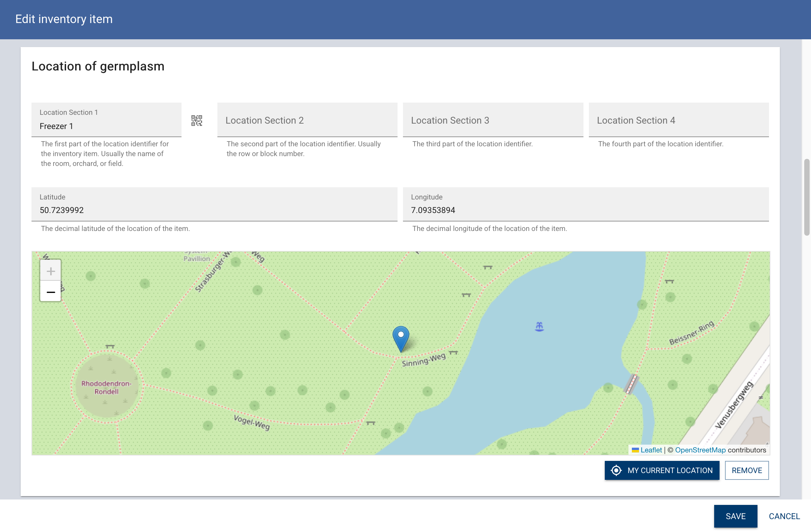Image resolution: width=811 pixels, height=532 pixels.
Task: Click the Edit inventory item title
Action: pyautogui.click(x=64, y=19)
